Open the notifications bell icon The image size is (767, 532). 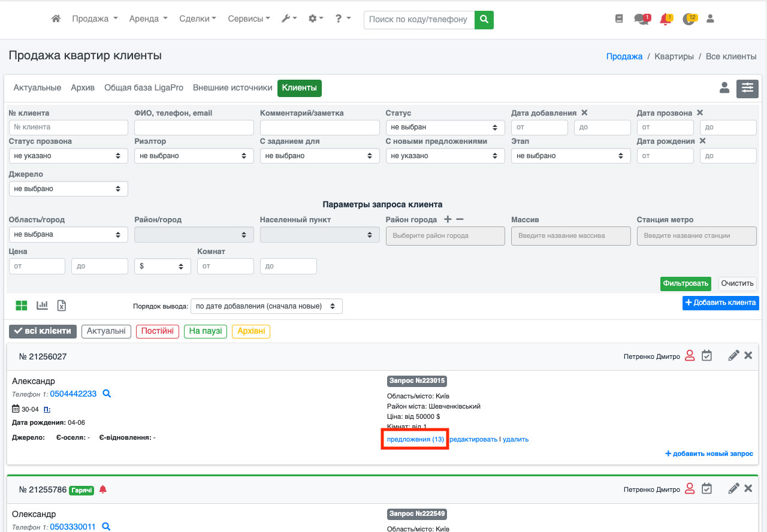[665, 19]
